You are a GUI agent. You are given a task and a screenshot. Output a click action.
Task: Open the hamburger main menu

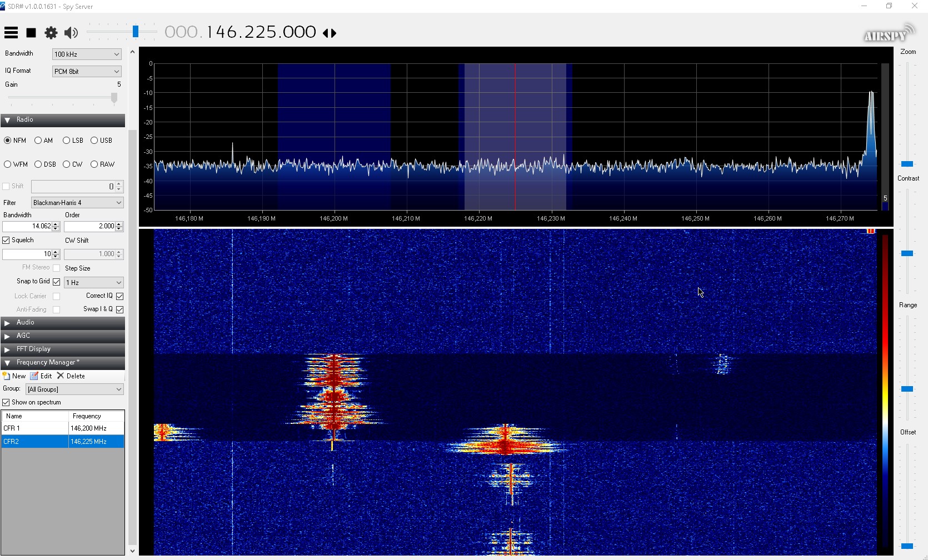pos(11,33)
